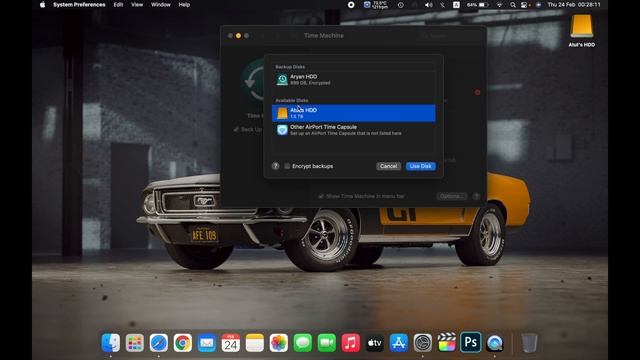Screen dimensions: 640x360
Task: Open Finder from the dock
Action: pyautogui.click(x=111, y=343)
